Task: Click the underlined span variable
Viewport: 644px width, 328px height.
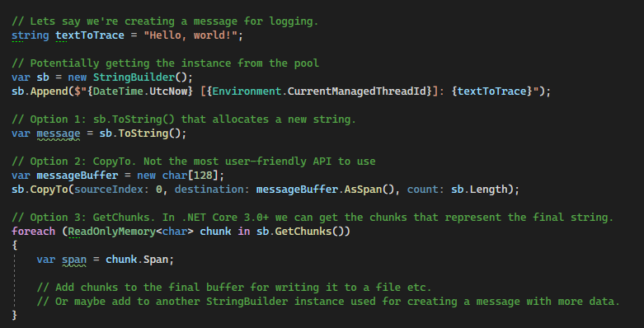Action: (74, 260)
